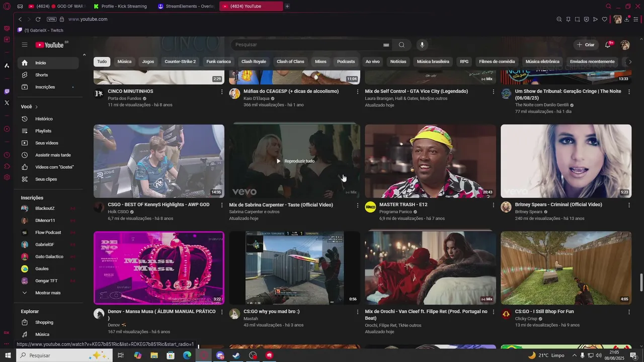Open the YouTube hamburger guide menu
Viewport: 644px width, 362px height.
pyautogui.click(x=25, y=45)
